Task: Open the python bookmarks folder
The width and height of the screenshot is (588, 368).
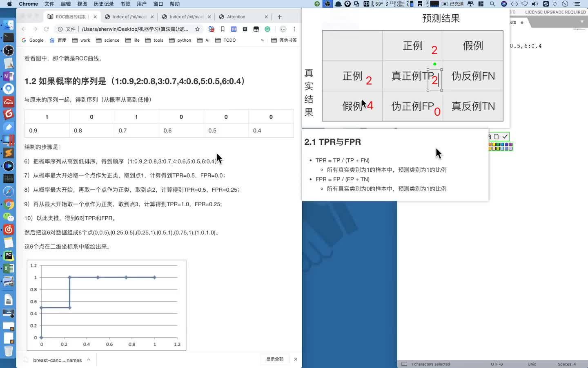Action: click(x=180, y=40)
